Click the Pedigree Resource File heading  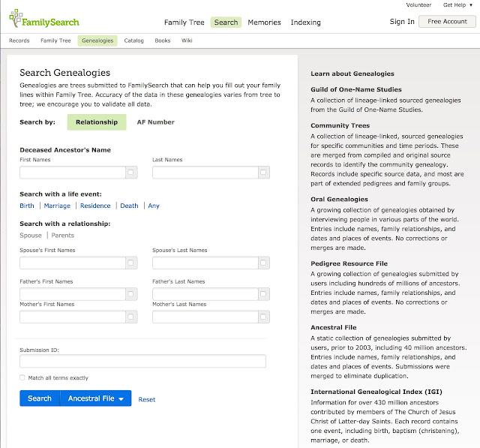pos(349,263)
